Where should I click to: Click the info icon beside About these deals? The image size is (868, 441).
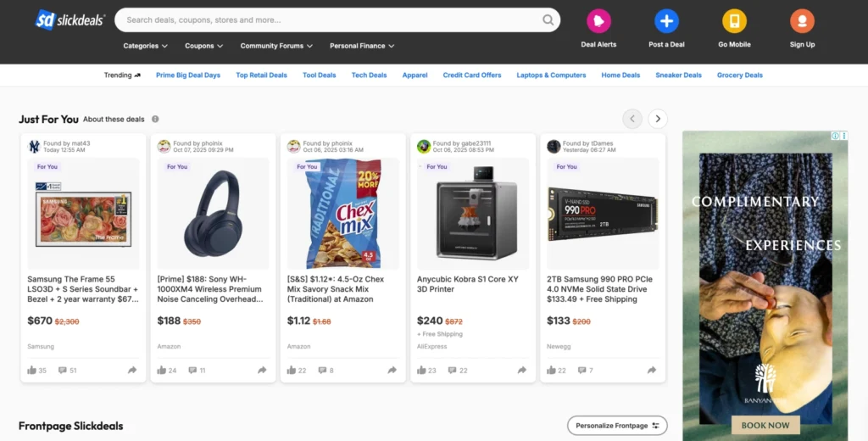pos(155,120)
